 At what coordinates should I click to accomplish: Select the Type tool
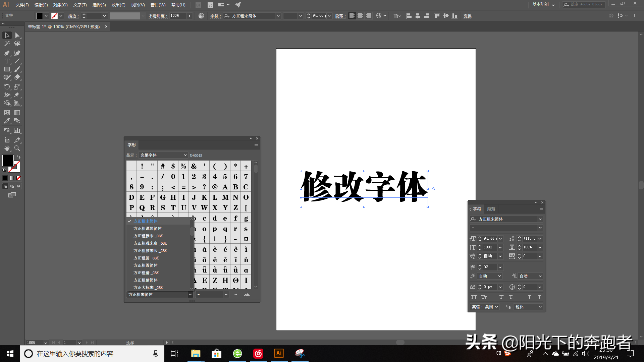[7, 61]
